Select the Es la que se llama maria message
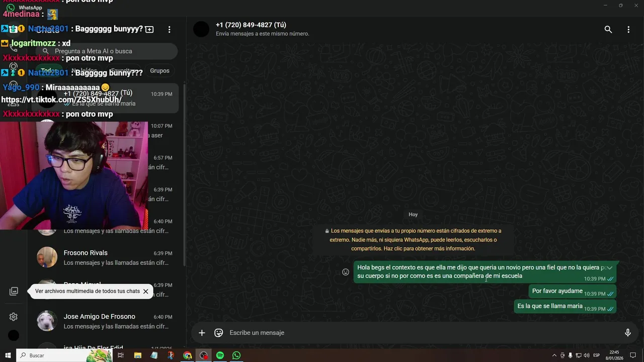644x362 pixels. pos(565,306)
